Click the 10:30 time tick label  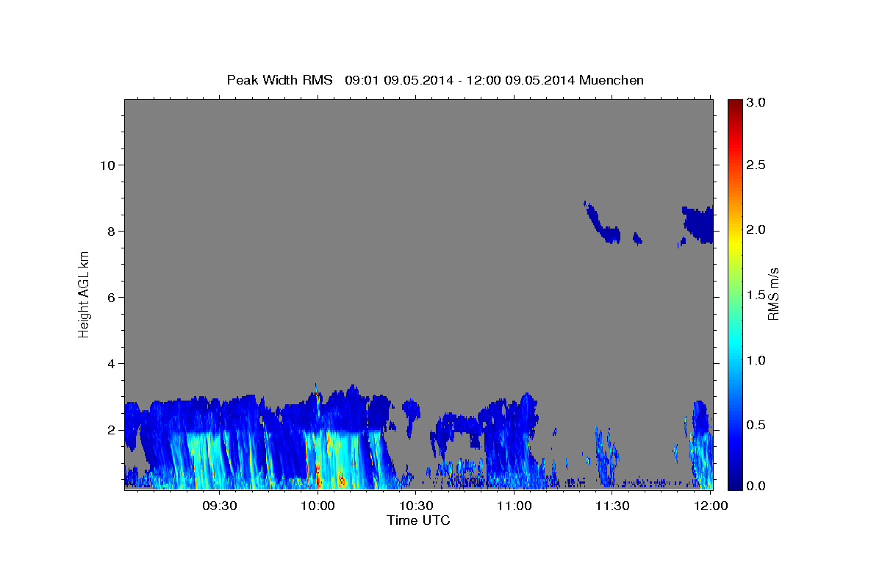(416, 506)
